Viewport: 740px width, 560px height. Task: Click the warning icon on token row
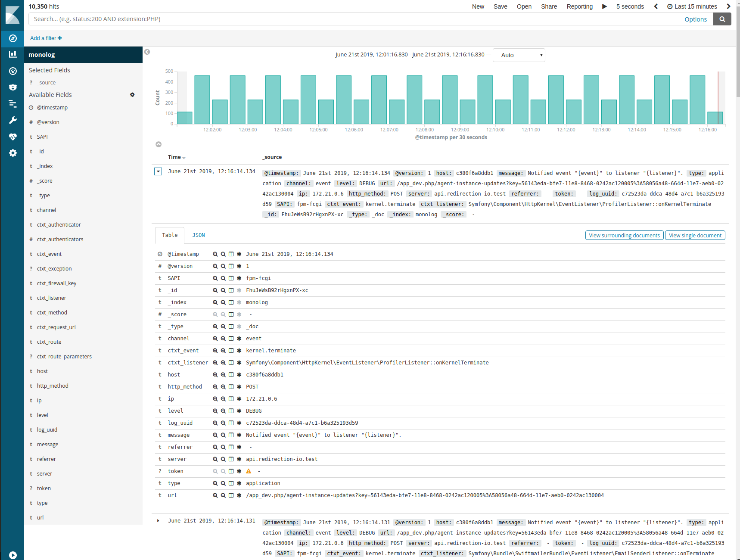coord(249,471)
